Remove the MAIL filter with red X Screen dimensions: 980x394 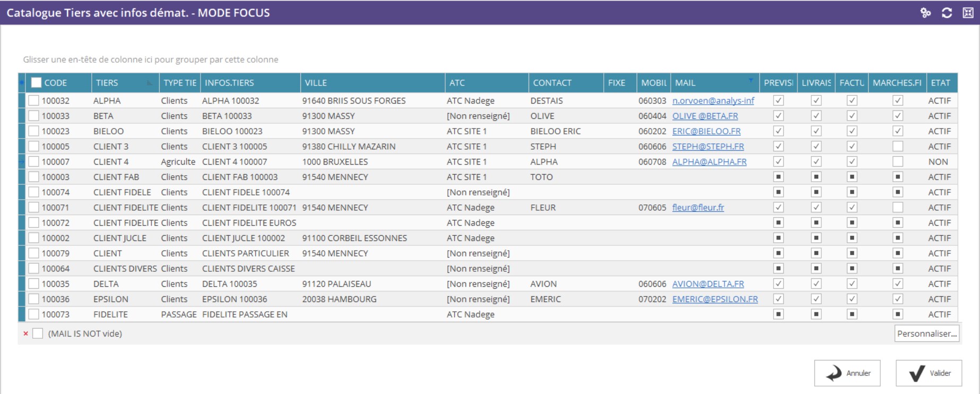[x=25, y=333]
